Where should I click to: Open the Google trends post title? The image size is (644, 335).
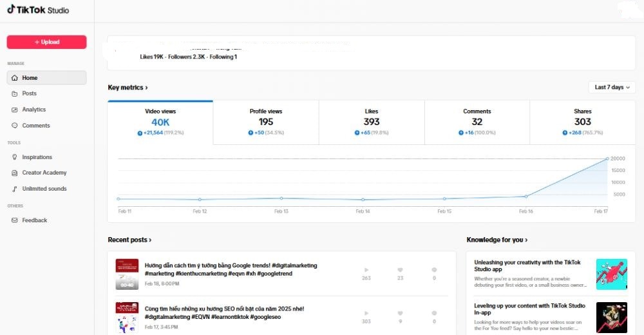[231, 270]
